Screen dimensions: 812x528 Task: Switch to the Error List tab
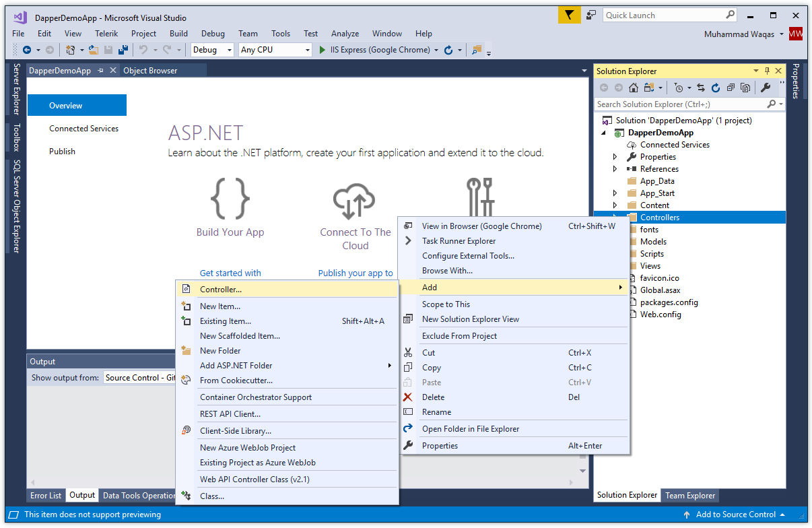coord(46,496)
